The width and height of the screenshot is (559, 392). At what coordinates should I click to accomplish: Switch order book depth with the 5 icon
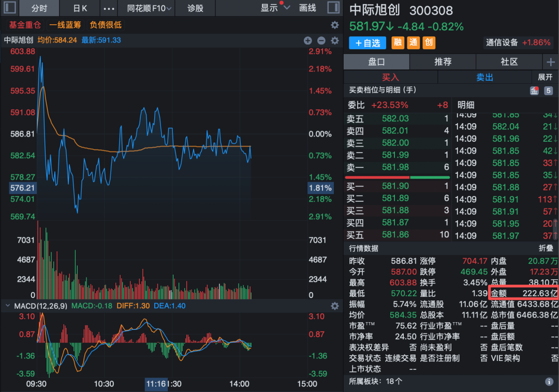pos(549,91)
